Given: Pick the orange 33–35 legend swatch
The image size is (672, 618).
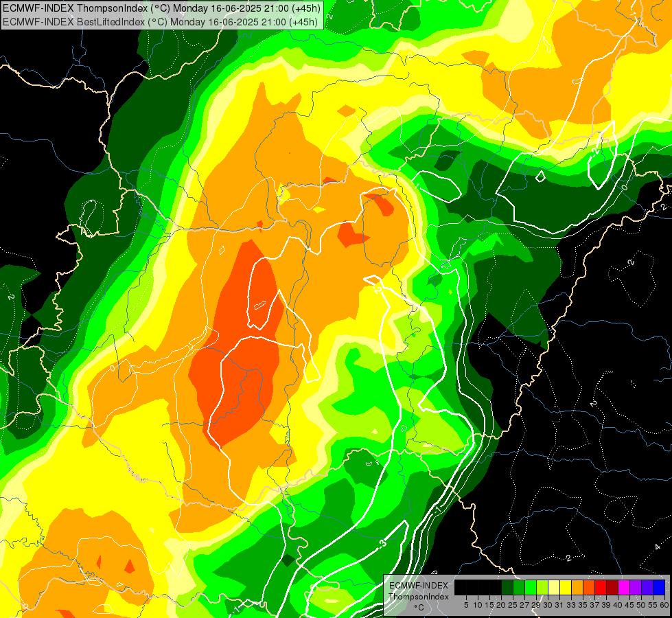Looking at the screenshot, I should pyautogui.click(x=577, y=587).
